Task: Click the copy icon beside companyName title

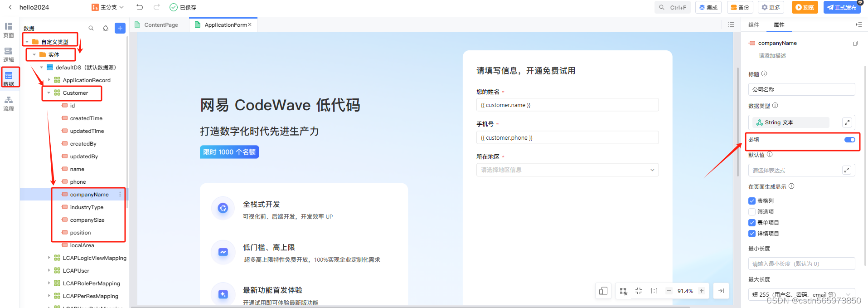Action: point(855,43)
